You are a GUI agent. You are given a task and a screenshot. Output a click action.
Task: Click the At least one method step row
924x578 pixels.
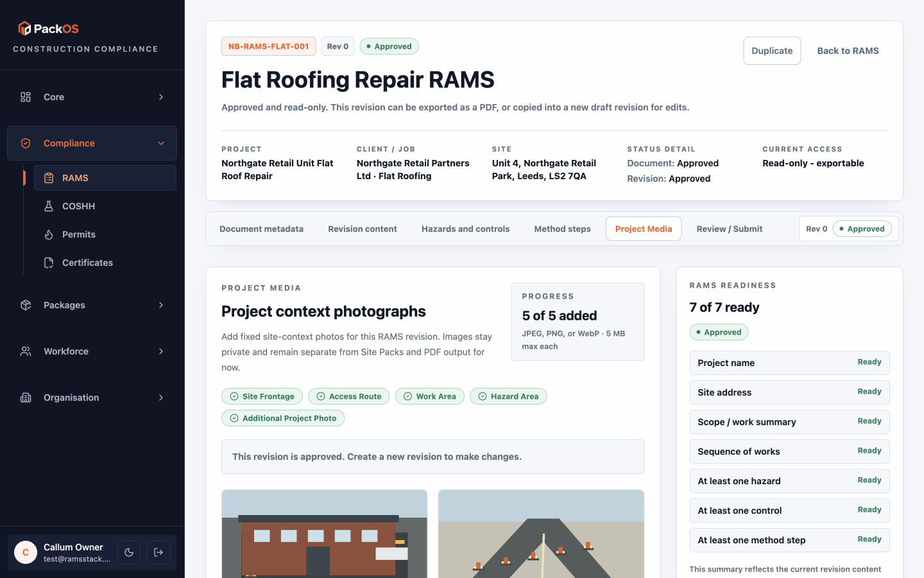coord(789,540)
